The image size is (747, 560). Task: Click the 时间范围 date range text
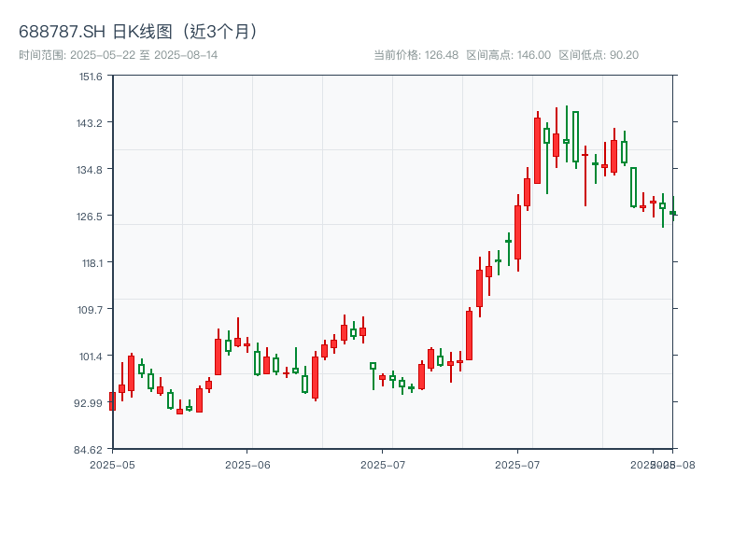[x=119, y=55]
